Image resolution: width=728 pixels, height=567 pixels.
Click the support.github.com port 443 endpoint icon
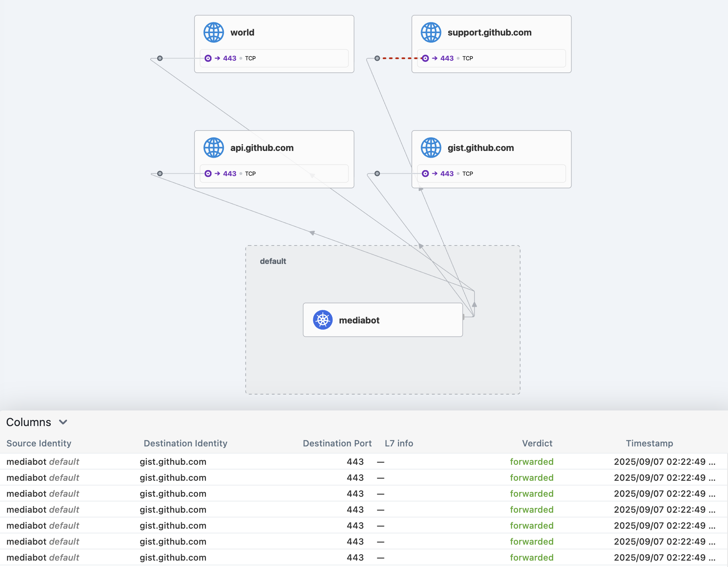425,58
